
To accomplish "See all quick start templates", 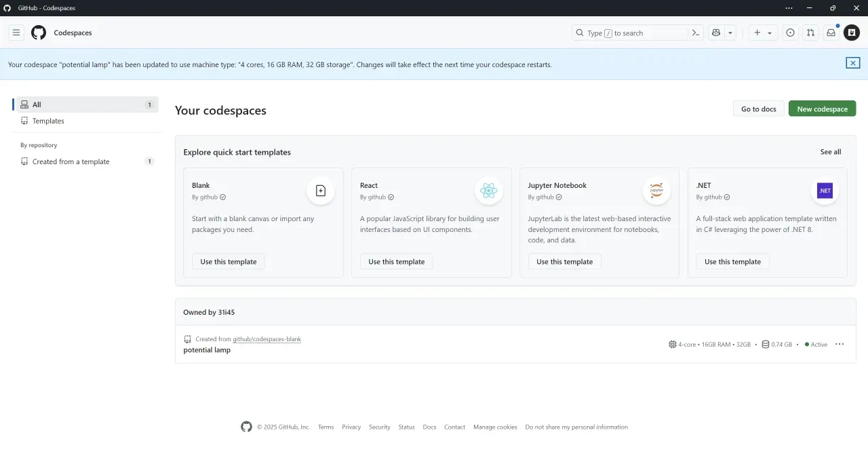I will (x=831, y=152).
